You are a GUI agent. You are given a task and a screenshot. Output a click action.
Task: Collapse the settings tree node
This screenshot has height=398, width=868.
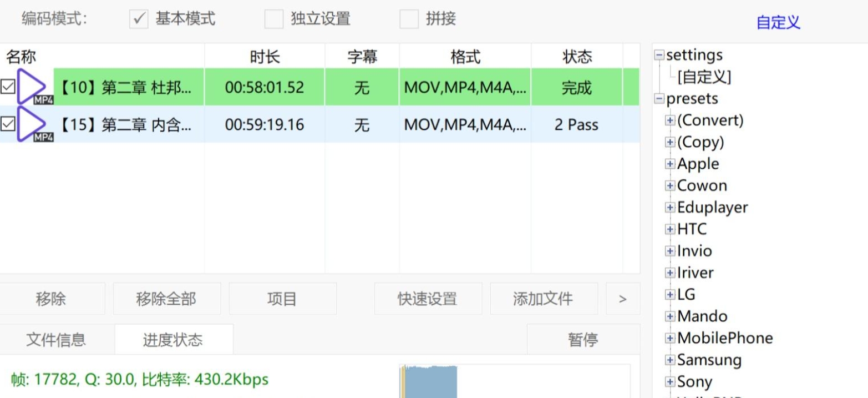[x=659, y=55]
